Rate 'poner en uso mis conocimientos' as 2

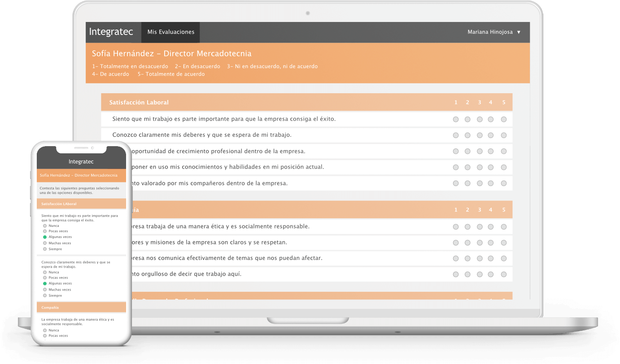tap(467, 167)
